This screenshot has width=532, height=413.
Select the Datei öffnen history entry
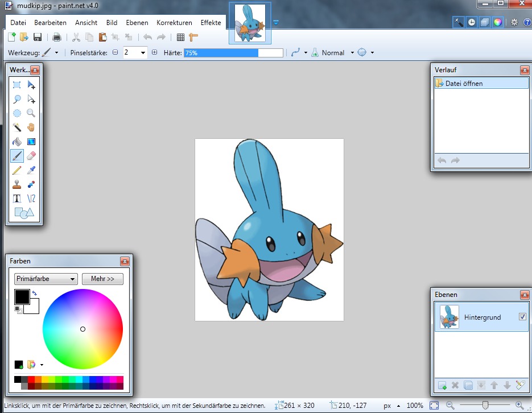pyautogui.click(x=481, y=84)
